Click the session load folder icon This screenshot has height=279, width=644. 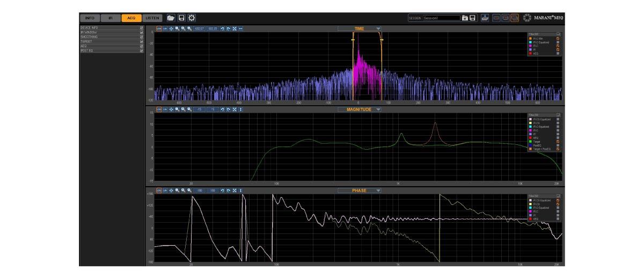(465, 18)
